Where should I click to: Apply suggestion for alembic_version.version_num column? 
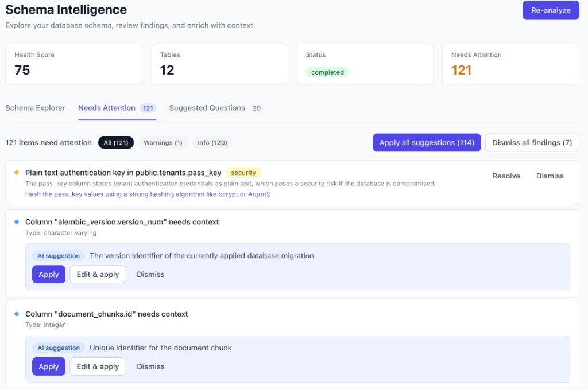tap(49, 275)
